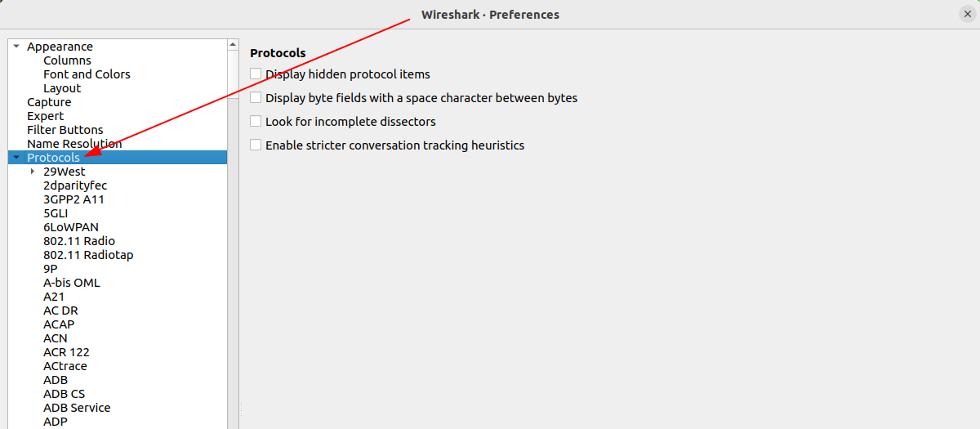Select the ACtrace protocol entry
Screen dimensions: 980x429
click(x=65, y=366)
